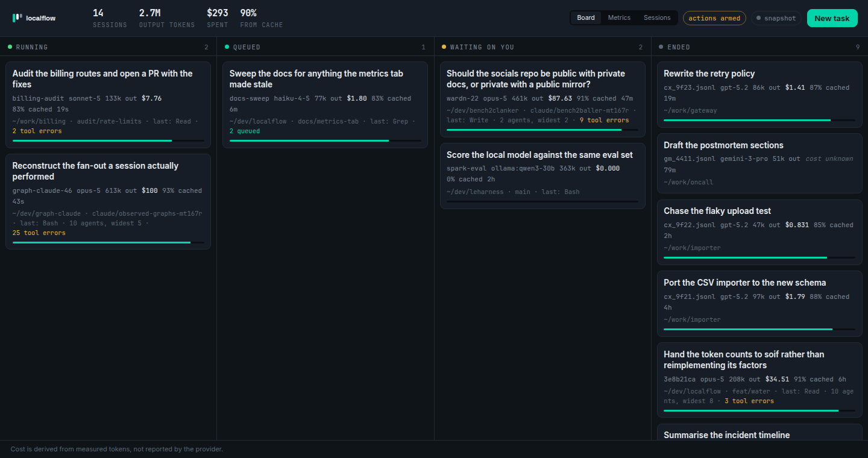Click the 2.7M Output Tokens stat
This screenshot has height=458, width=868.
click(x=167, y=18)
